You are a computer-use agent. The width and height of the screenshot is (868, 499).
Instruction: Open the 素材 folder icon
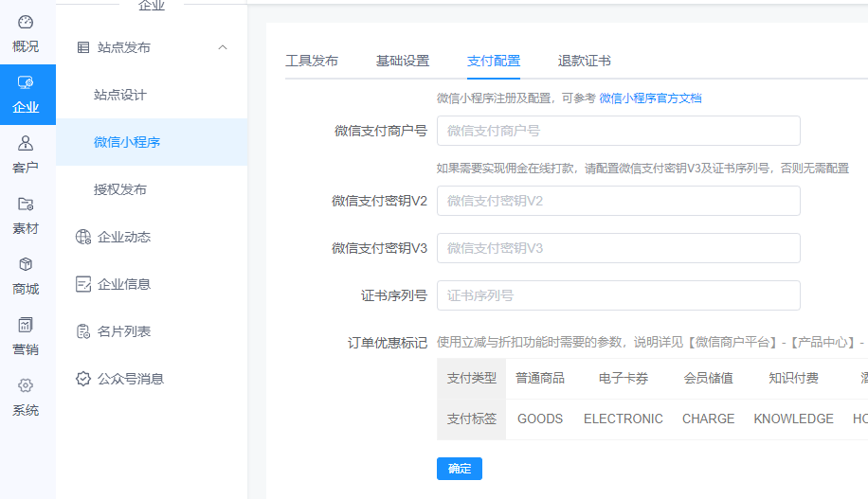(26, 204)
